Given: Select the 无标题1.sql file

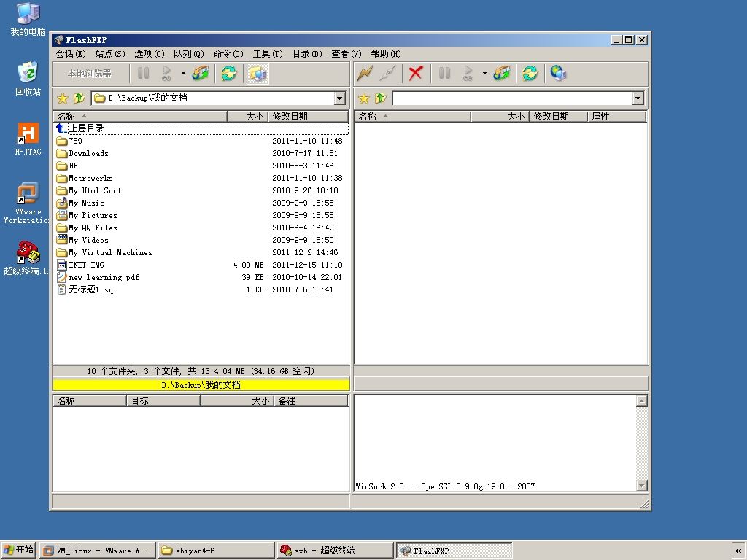Looking at the screenshot, I should (x=93, y=289).
